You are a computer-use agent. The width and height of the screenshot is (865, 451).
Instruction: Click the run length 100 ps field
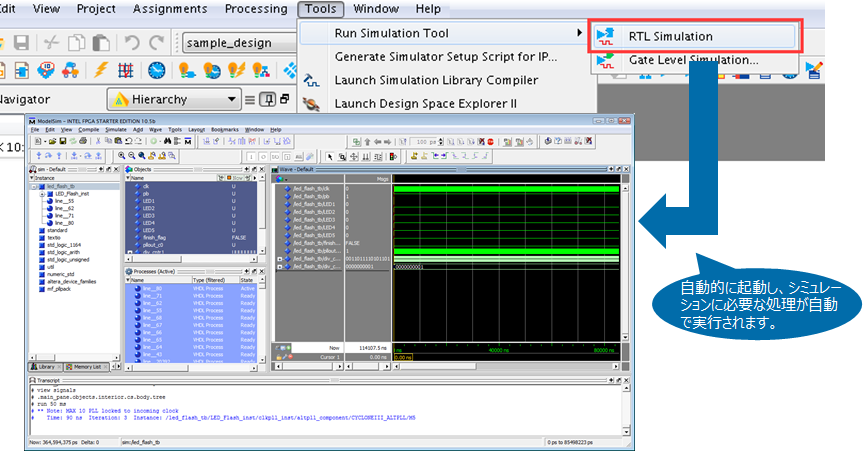425,142
